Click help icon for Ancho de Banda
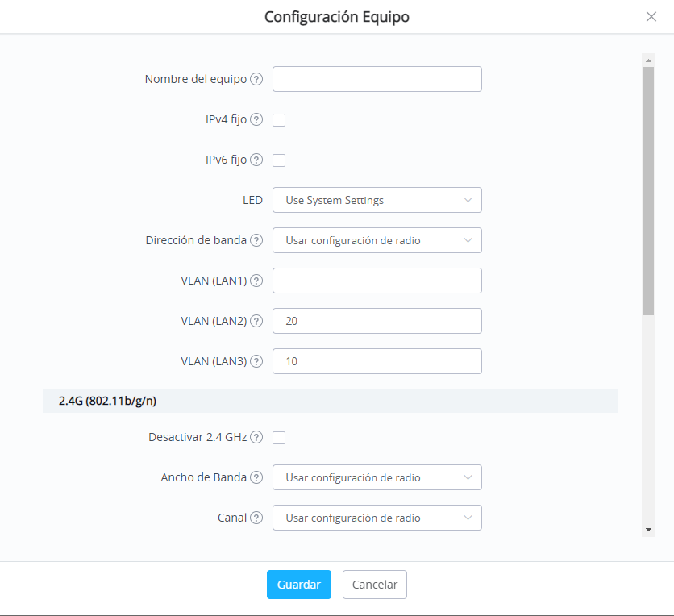 256,477
